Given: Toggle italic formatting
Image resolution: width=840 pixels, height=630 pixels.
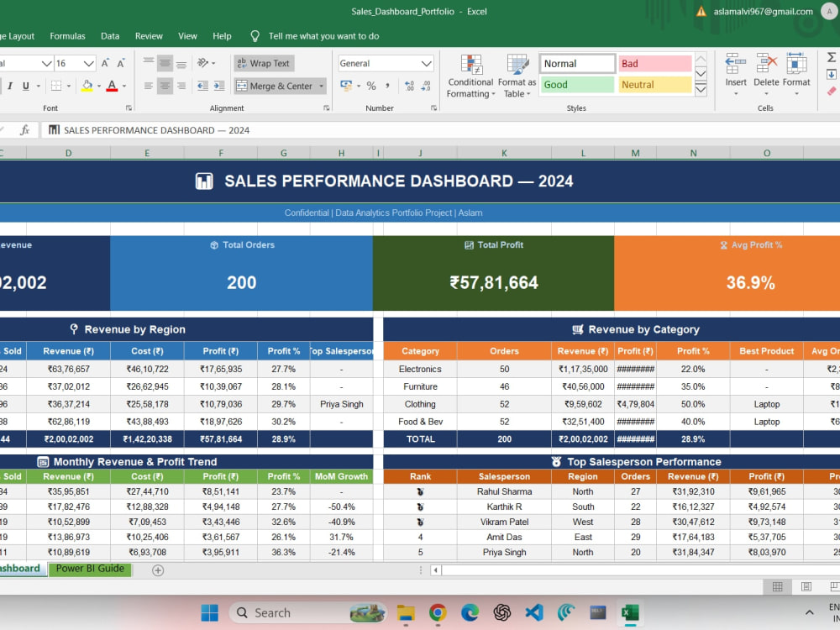Looking at the screenshot, I should point(9,86).
